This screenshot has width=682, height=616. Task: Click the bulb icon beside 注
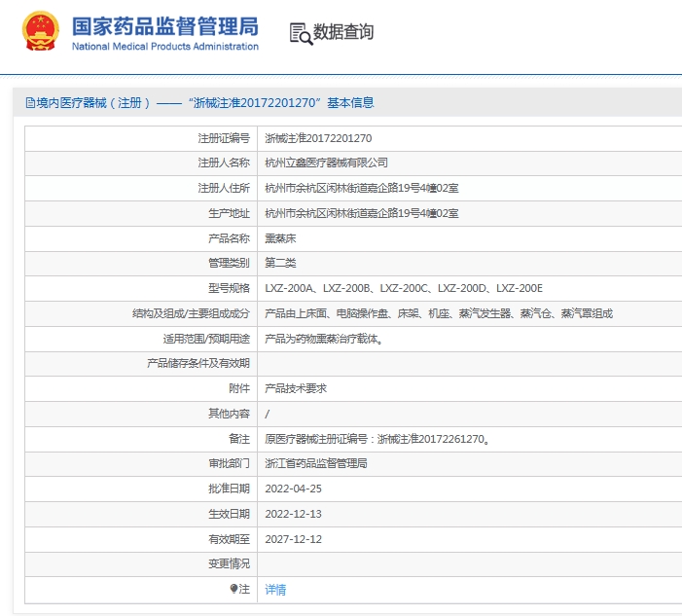(233, 589)
